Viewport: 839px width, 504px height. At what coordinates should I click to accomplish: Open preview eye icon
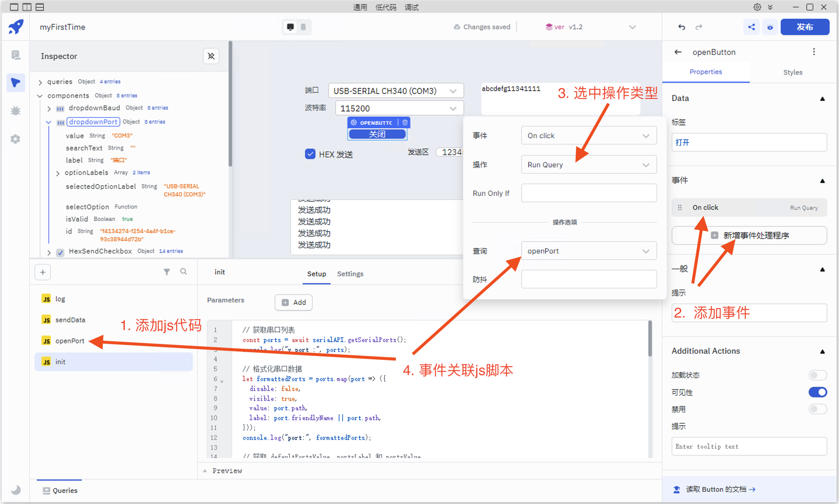tap(770, 27)
